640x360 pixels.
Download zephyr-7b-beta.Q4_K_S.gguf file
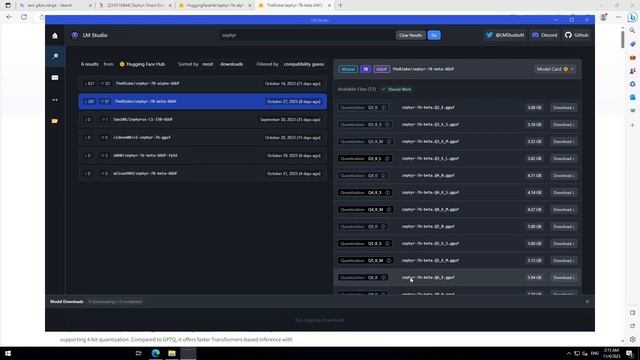564,193
